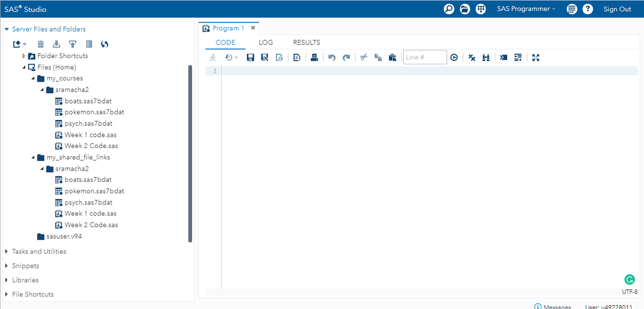This screenshot has height=309, width=644.
Task: Open properties of the selected file
Action: 89,44
